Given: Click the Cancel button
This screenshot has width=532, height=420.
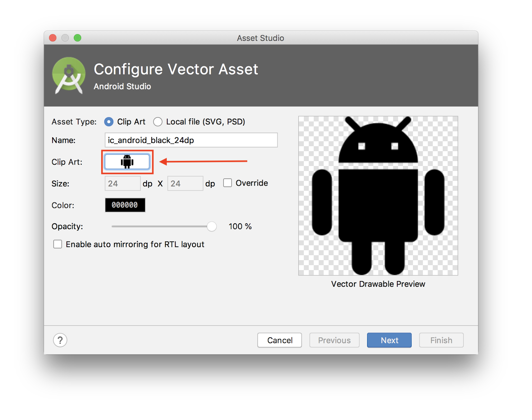Looking at the screenshot, I should coord(279,340).
